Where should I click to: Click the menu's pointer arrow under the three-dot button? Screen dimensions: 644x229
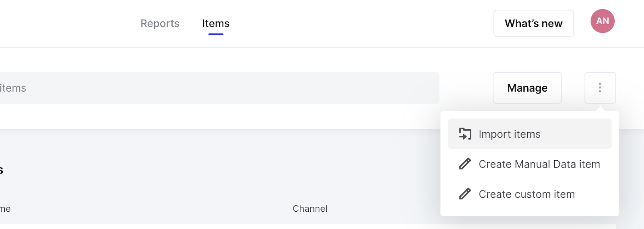pos(600,108)
